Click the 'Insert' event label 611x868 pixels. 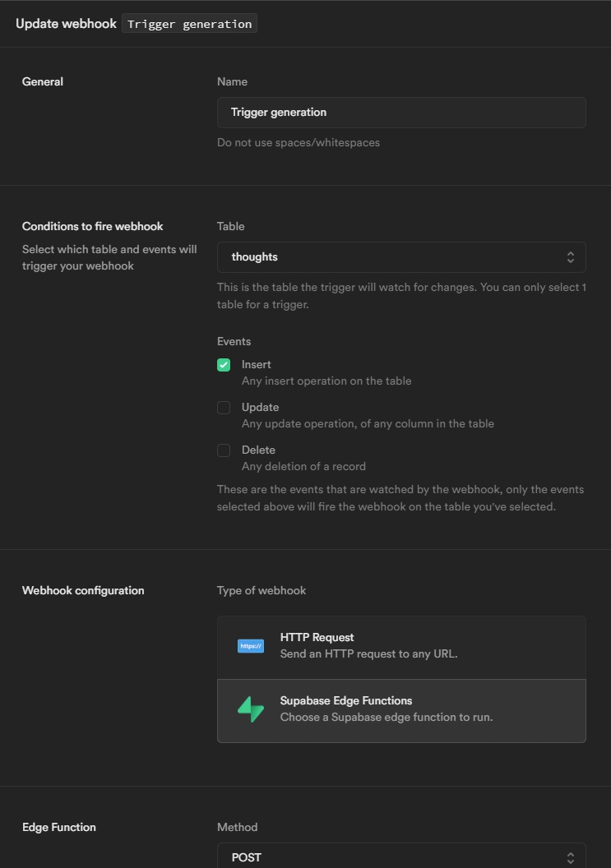tap(256, 365)
